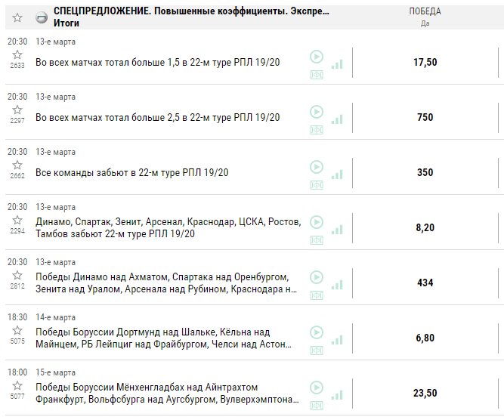Open field icon for Боруссии Дортмунд event
Viewport: 504px width, 420px height.
[x=317, y=351]
